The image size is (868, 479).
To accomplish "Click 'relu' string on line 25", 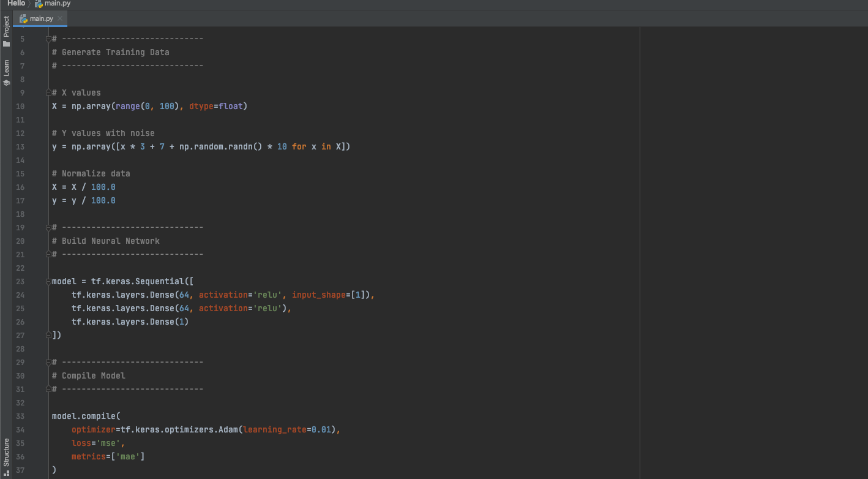I will pyautogui.click(x=268, y=308).
